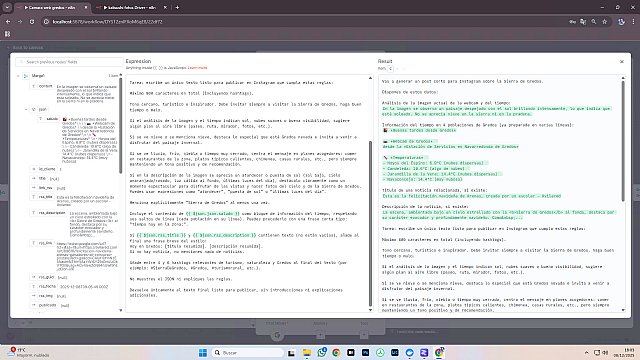Open the browser profile avatar

[621, 22]
